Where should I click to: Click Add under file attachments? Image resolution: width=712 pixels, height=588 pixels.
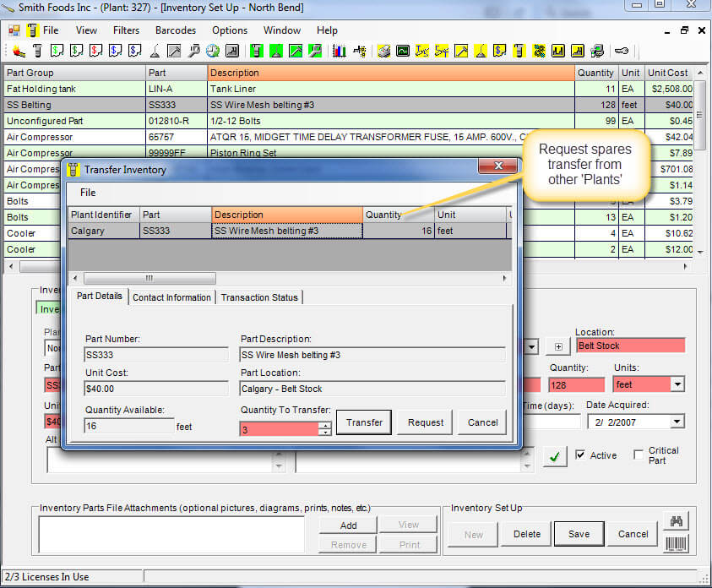(348, 525)
